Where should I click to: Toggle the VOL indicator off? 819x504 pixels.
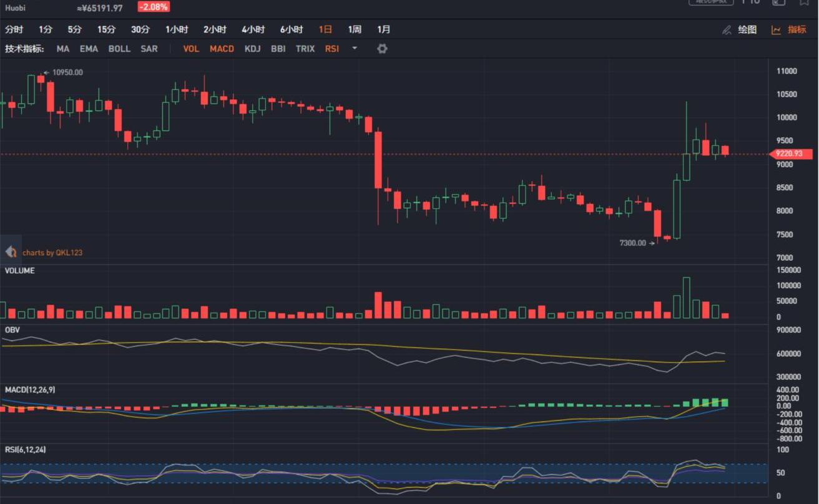point(191,49)
